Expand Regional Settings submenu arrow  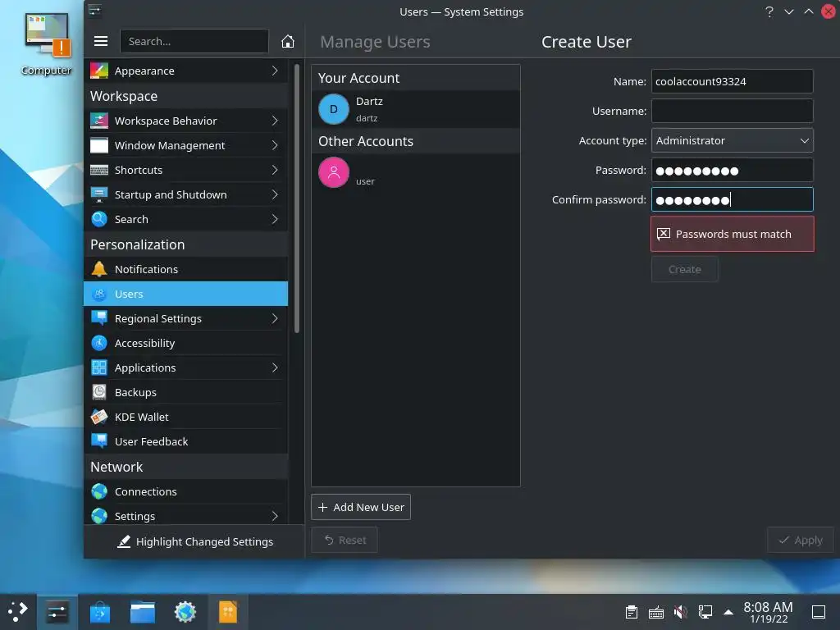click(275, 318)
